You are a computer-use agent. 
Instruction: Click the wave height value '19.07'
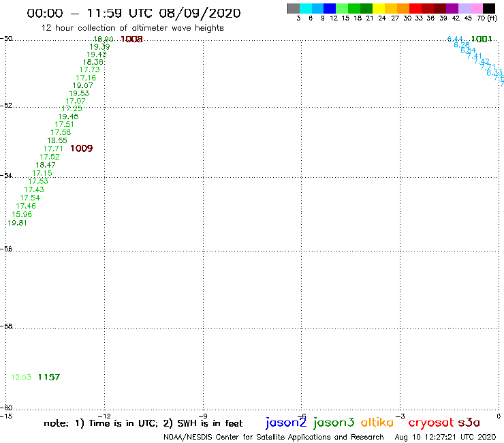pyautogui.click(x=82, y=86)
